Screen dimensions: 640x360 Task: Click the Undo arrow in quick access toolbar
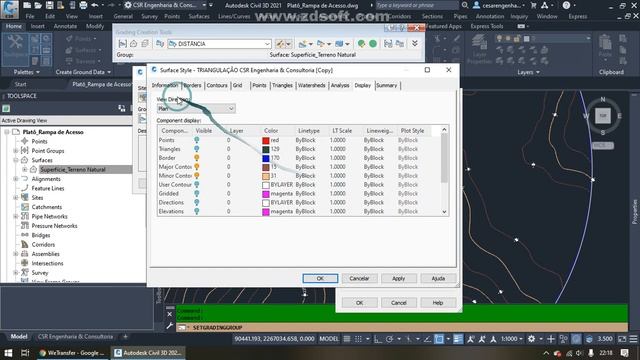click(95, 5)
